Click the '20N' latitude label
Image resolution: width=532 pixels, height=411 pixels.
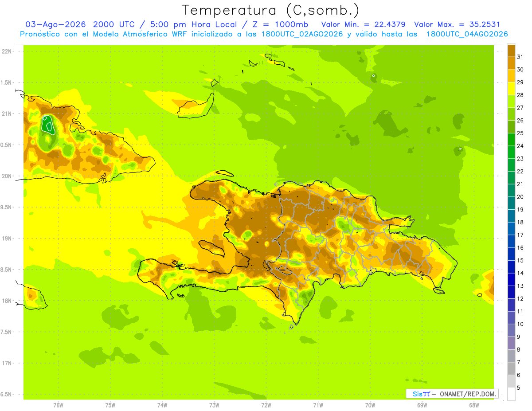click(6, 176)
